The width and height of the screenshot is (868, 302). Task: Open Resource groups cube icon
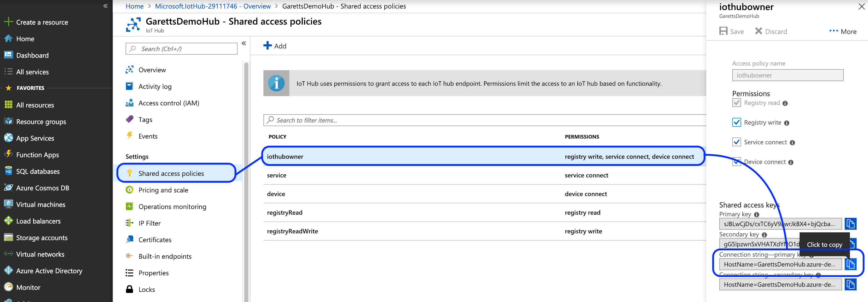tap(9, 121)
